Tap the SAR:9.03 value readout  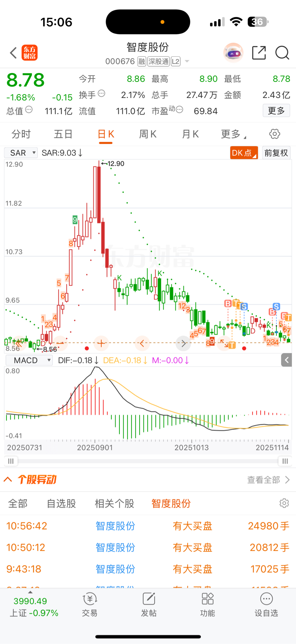pyautogui.click(x=62, y=153)
